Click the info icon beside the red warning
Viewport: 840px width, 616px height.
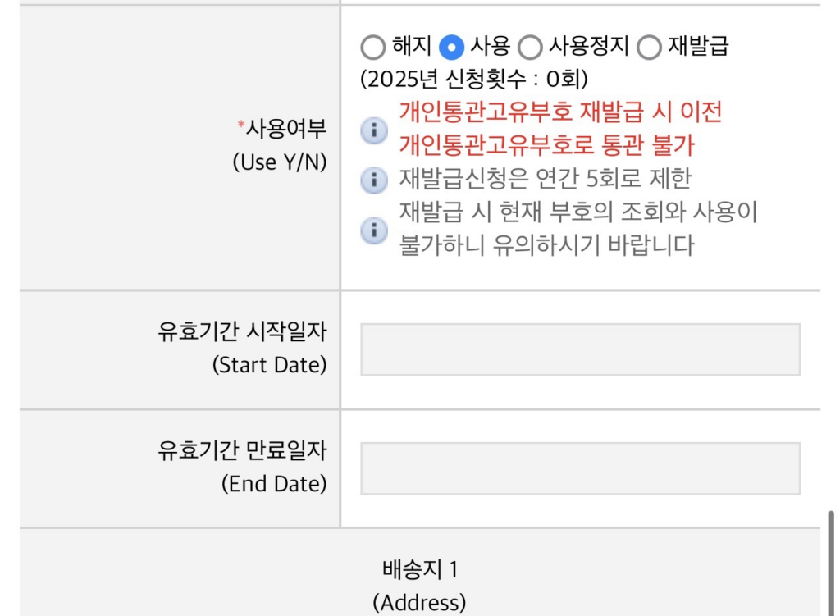point(373,130)
